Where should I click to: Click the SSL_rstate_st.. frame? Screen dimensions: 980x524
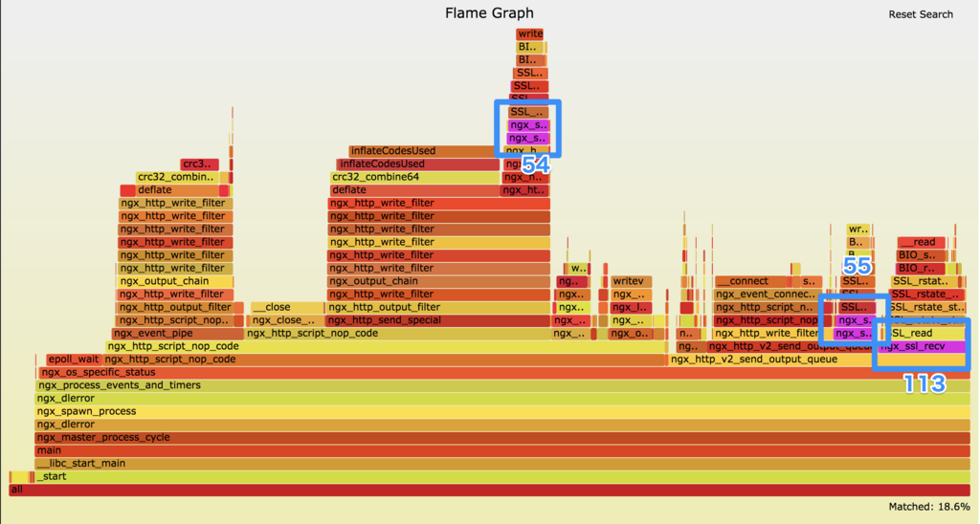pyautogui.click(x=926, y=307)
